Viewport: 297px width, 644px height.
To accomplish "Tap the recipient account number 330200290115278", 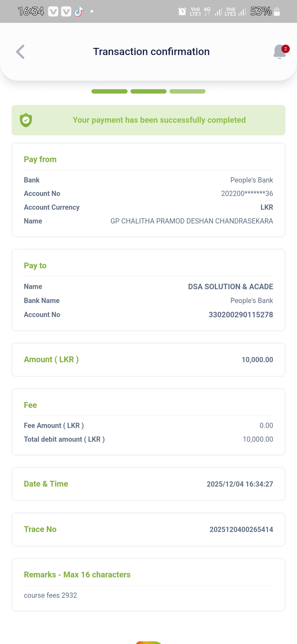I will coord(241,315).
